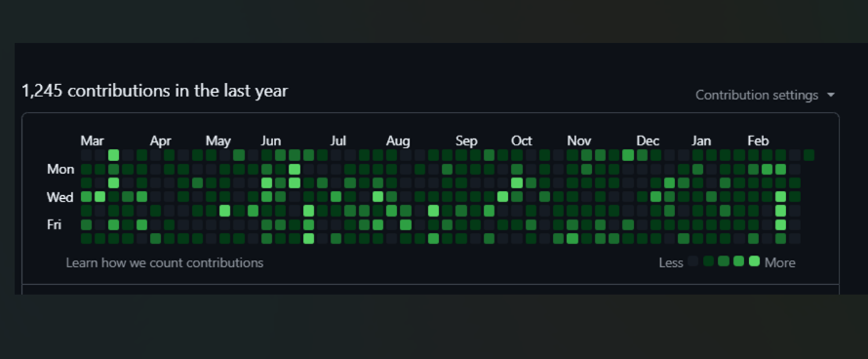Open Learn how we count contributions link
The height and width of the screenshot is (359, 868).
click(165, 262)
